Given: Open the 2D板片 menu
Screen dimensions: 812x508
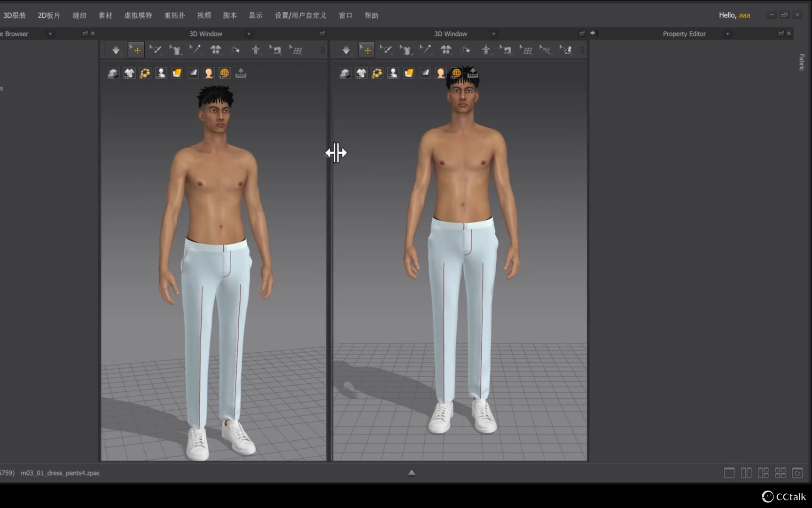Looking at the screenshot, I should (x=49, y=16).
